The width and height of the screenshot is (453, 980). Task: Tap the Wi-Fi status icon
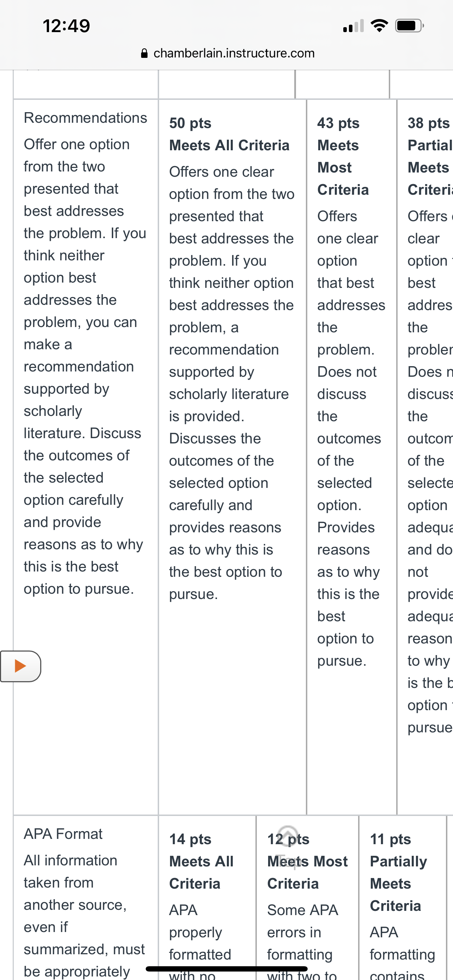click(x=379, y=25)
